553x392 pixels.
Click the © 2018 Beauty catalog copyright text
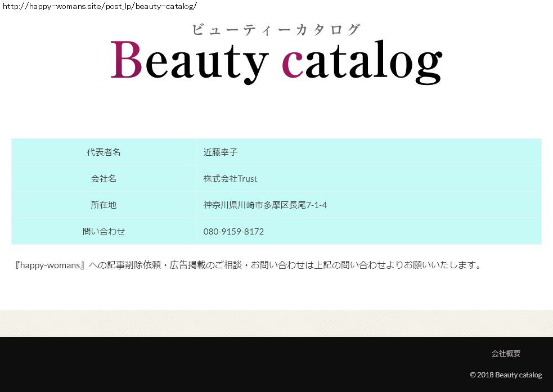(506, 375)
